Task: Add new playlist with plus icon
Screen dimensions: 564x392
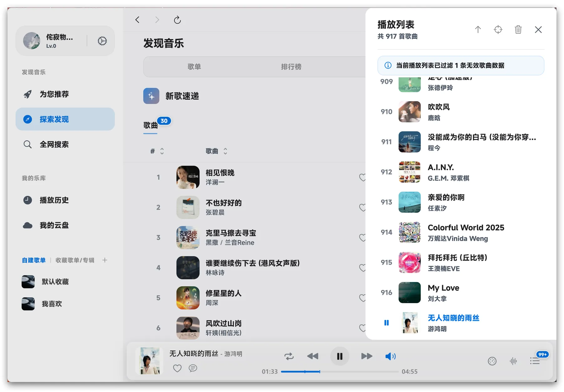Action: click(105, 260)
